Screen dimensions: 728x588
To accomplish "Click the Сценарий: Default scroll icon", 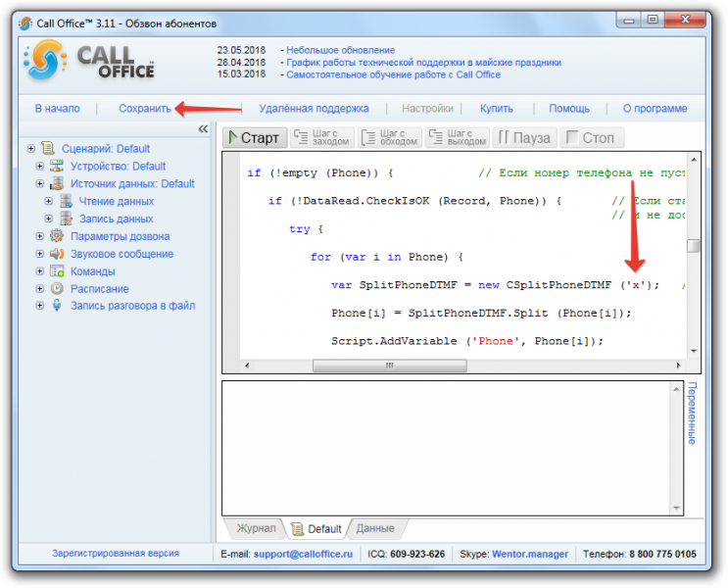I will pyautogui.click(x=48, y=148).
